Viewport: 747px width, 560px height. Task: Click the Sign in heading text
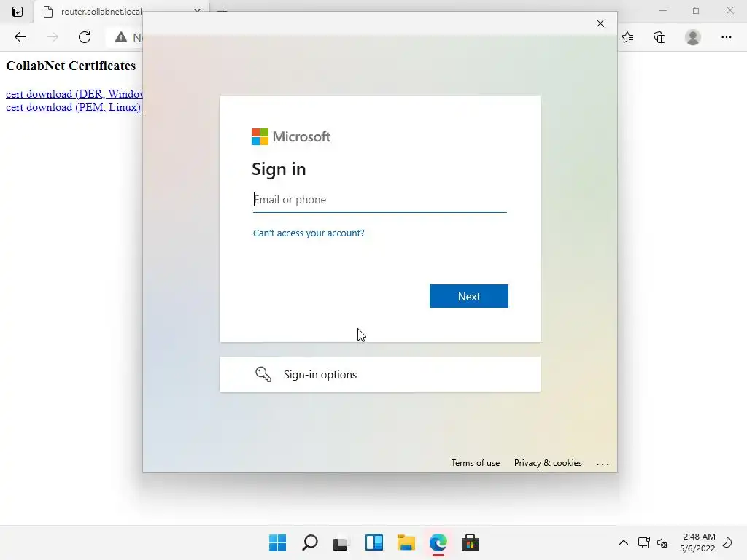(279, 169)
